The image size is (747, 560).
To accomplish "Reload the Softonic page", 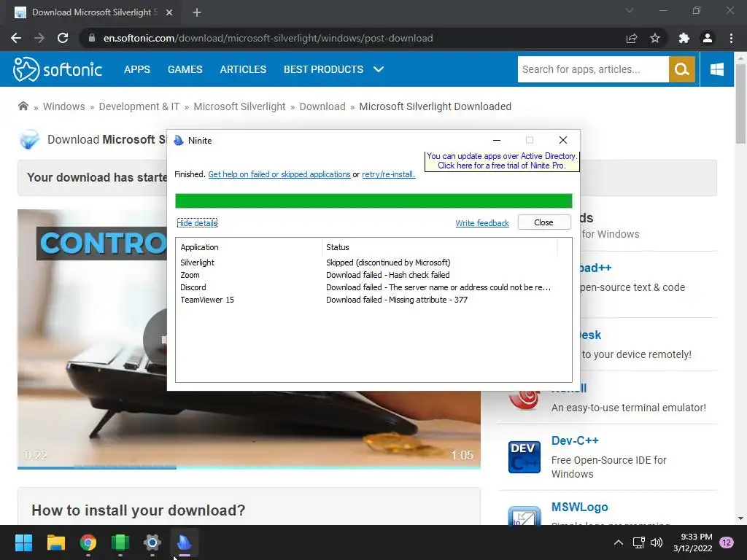I will pyautogui.click(x=63, y=38).
